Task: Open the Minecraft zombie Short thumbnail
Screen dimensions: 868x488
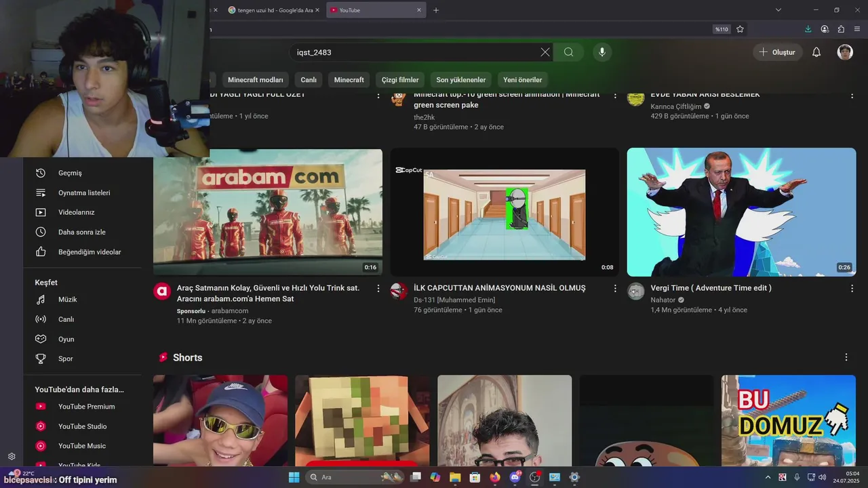Action: click(362, 421)
